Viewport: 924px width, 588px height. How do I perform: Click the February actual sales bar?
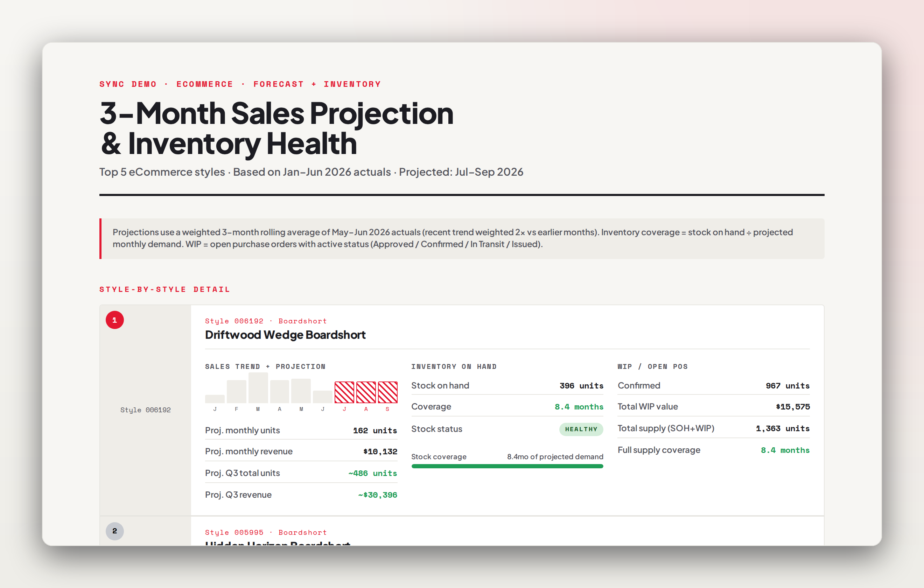[x=236, y=392]
